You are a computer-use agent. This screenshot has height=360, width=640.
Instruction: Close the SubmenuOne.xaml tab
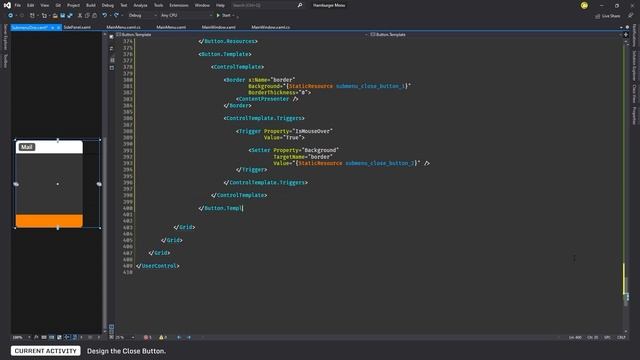[59, 27]
